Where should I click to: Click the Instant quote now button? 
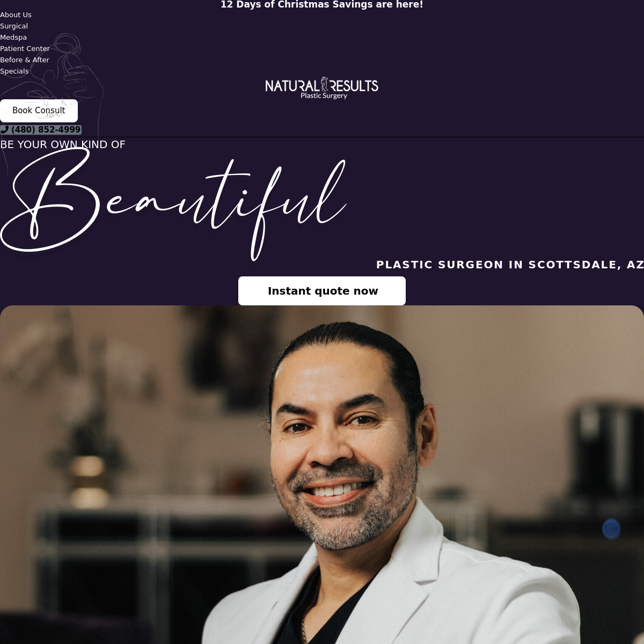pos(322,291)
